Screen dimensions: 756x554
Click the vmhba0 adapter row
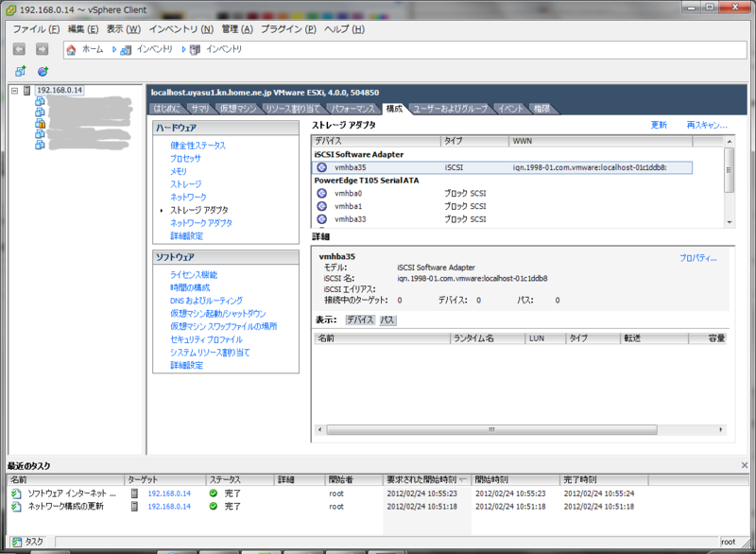502,194
